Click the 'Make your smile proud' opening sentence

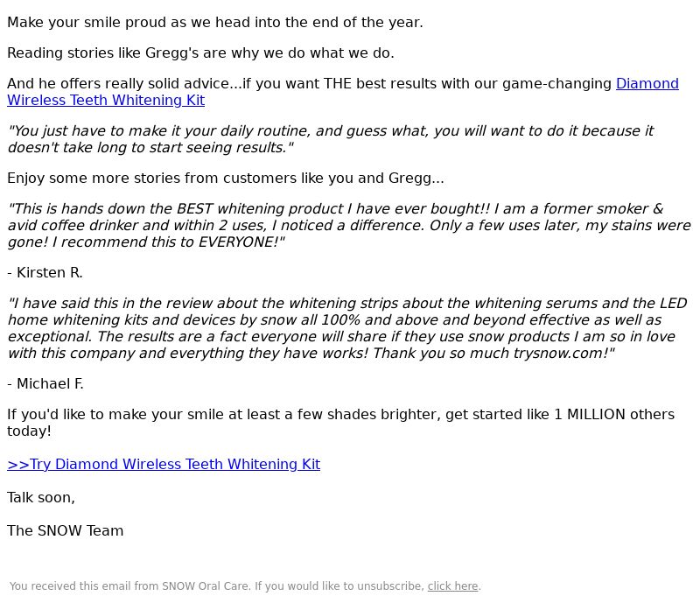click(214, 23)
